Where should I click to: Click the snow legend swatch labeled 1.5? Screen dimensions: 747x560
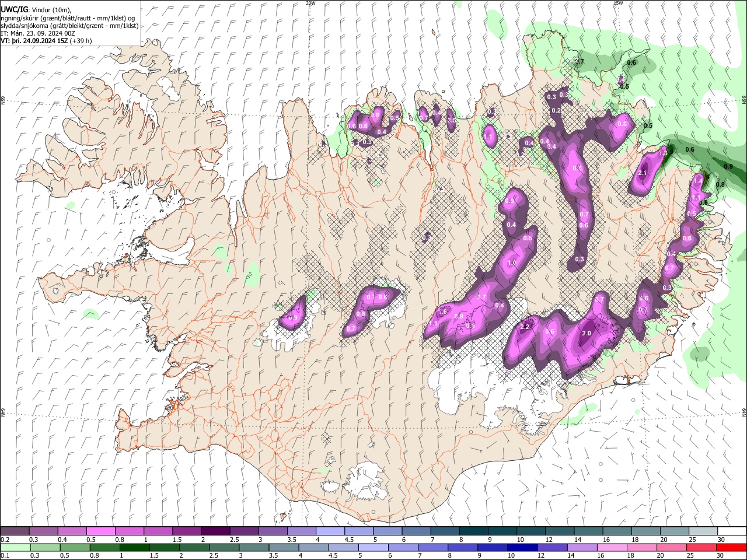pyautogui.click(x=187, y=531)
